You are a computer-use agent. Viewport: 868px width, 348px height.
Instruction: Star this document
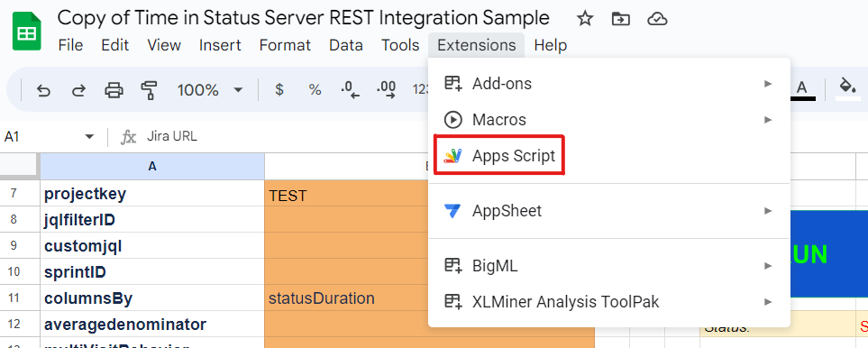coord(585,19)
